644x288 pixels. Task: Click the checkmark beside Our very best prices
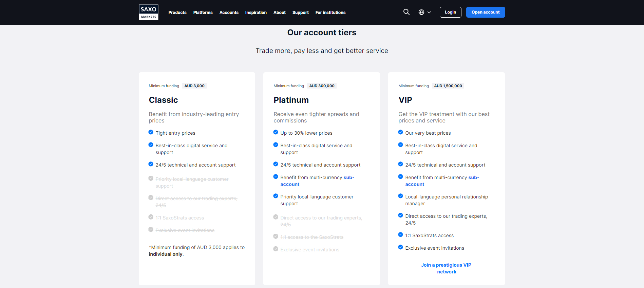401,132
